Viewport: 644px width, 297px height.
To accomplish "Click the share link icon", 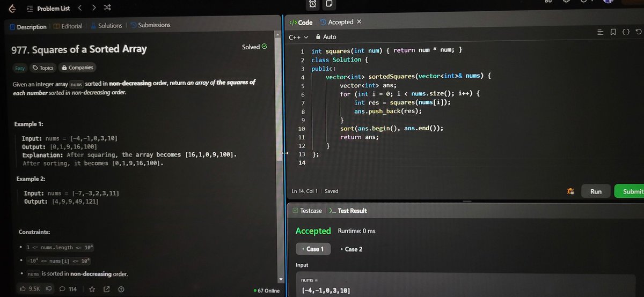I will coord(106,289).
